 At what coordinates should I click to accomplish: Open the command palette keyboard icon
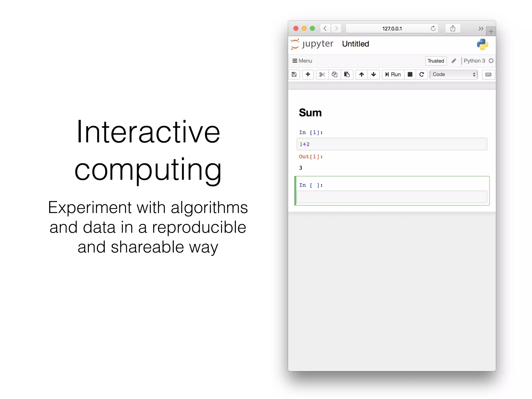488,75
